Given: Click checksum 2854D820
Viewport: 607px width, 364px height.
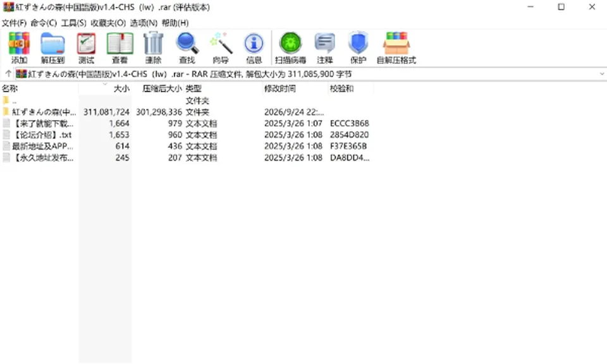Looking at the screenshot, I should click(349, 135).
